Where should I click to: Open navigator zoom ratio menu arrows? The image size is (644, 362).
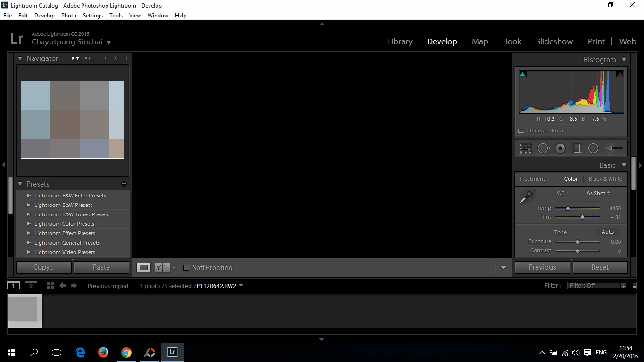[x=126, y=59]
